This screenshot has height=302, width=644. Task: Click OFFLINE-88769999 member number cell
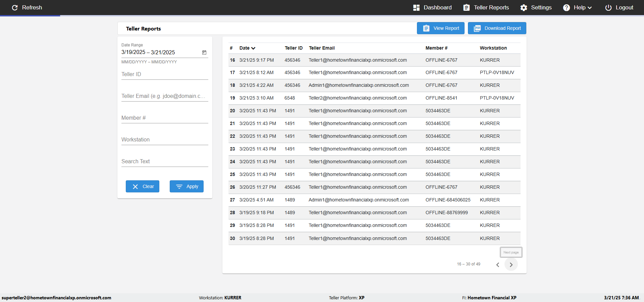tap(446, 213)
